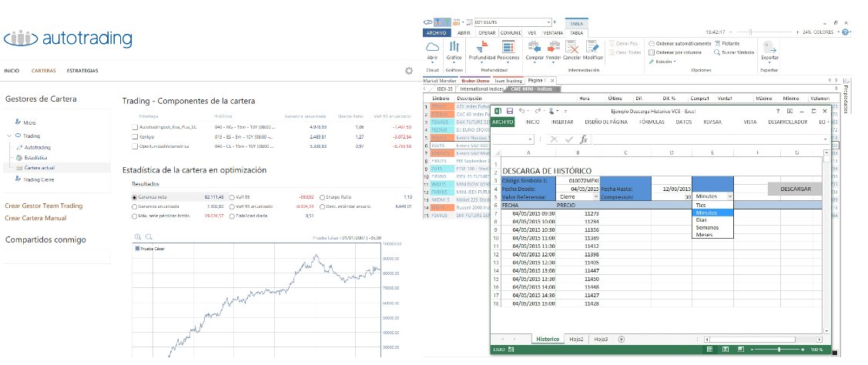Click the Modificar order icon
Viewport: 868px width, 365px height.
click(x=592, y=48)
